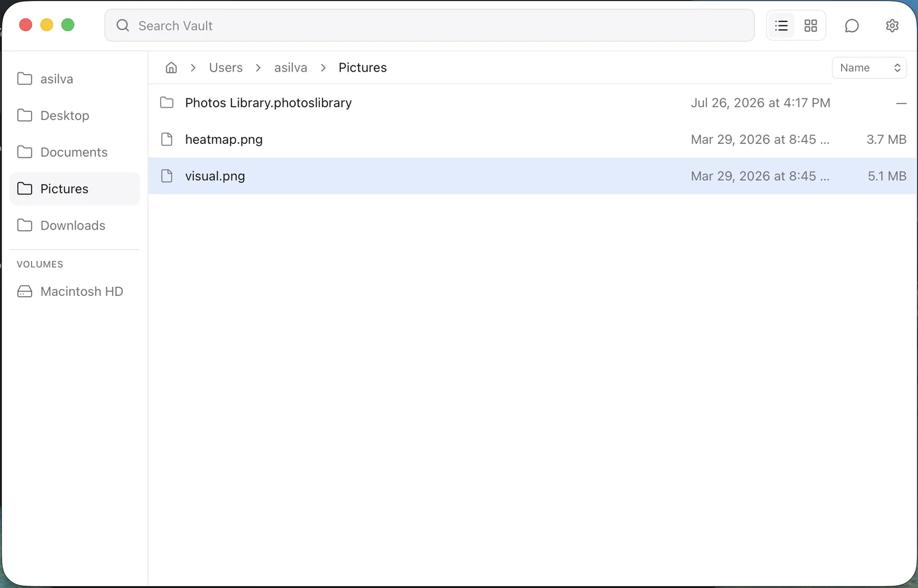Image resolution: width=918 pixels, height=588 pixels.
Task: Select Photos Library.photoslibrary row
Action: [x=532, y=103]
